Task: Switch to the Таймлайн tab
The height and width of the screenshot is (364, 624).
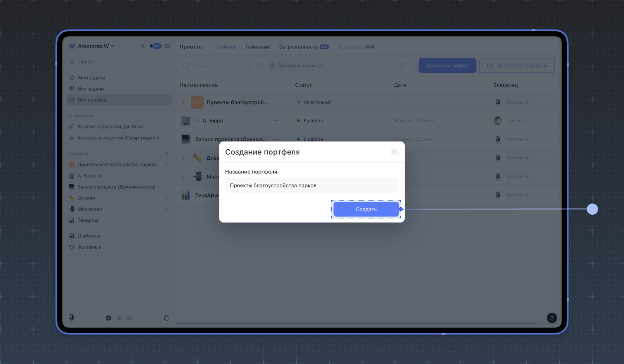Action: tap(257, 47)
